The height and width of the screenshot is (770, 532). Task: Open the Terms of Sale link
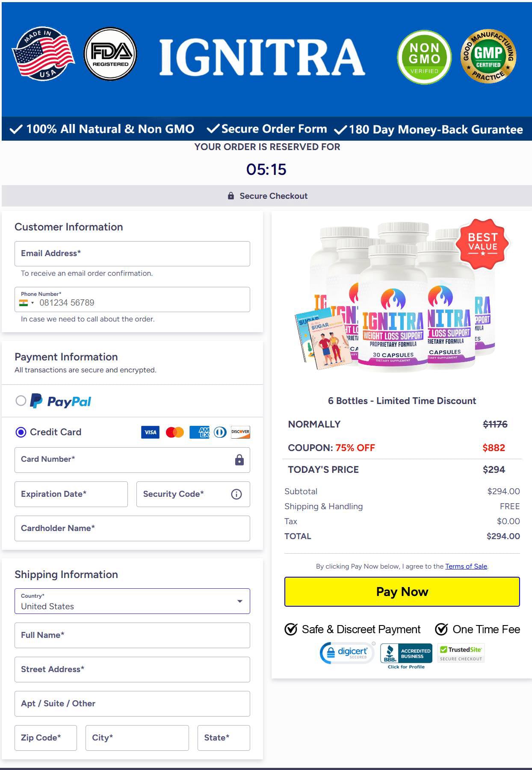466,566
